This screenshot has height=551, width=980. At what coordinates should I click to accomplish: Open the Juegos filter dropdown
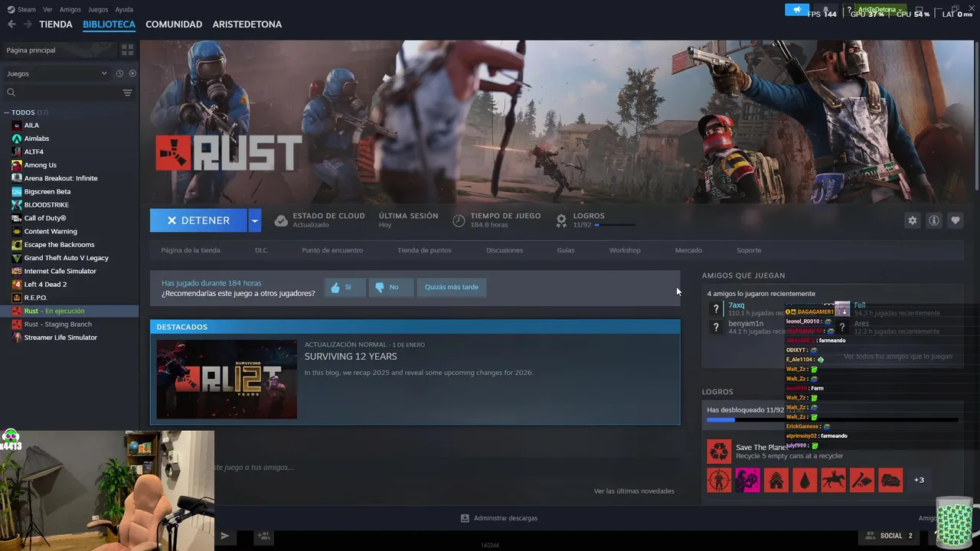57,73
